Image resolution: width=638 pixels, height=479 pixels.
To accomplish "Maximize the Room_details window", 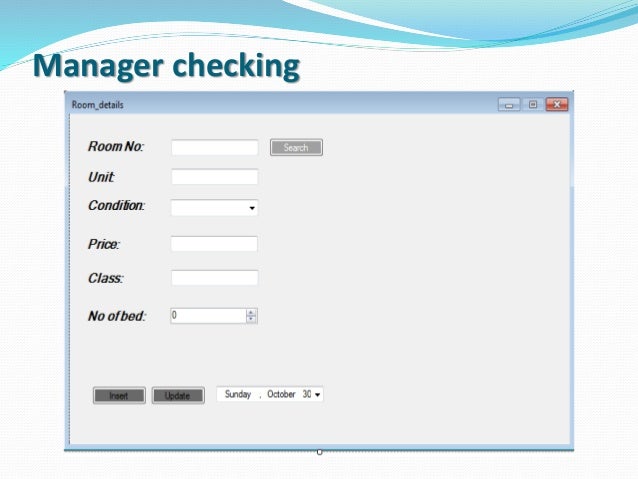I will [533, 105].
